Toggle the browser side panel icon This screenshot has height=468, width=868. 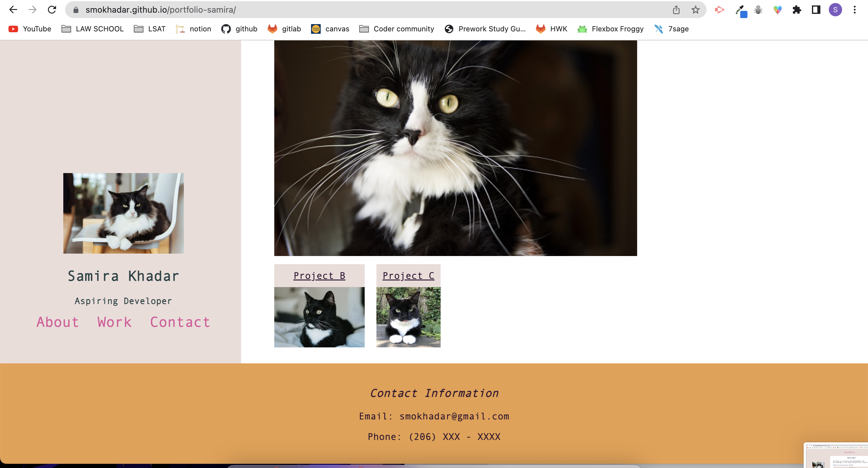pyautogui.click(x=816, y=10)
